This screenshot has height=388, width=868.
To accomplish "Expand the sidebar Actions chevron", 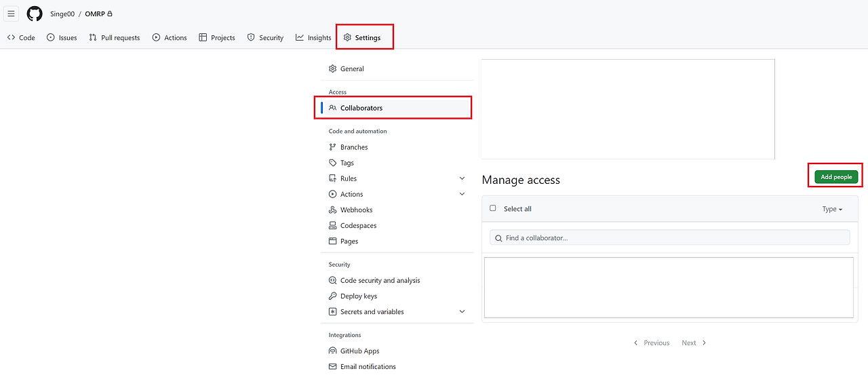I will tap(462, 194).
